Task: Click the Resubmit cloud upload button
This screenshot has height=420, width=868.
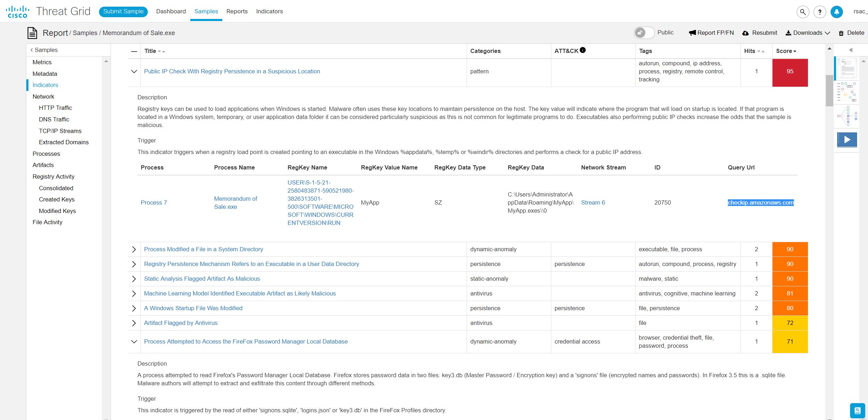Action: coord(759,33)
